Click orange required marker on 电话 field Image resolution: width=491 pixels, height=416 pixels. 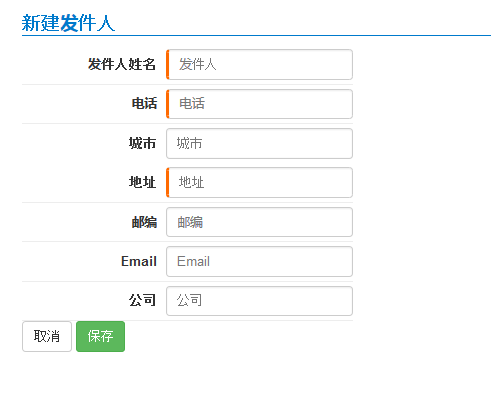point(168,104)
